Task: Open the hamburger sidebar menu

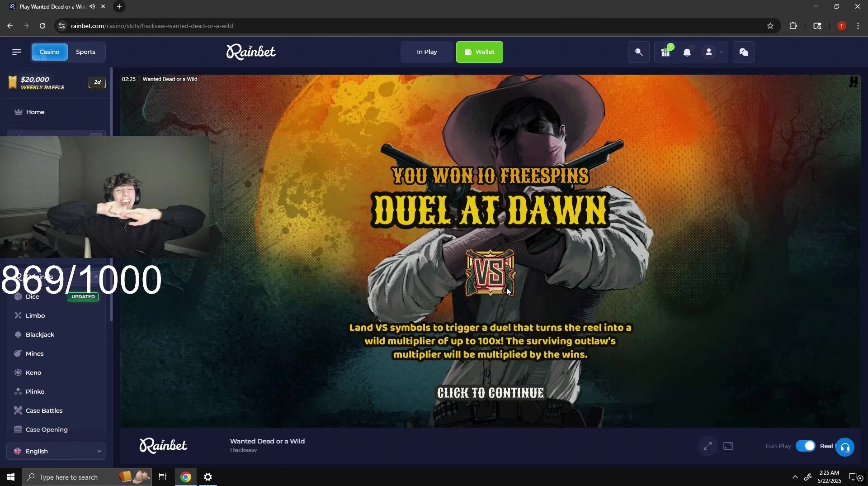Action: (x=17, y=52)
